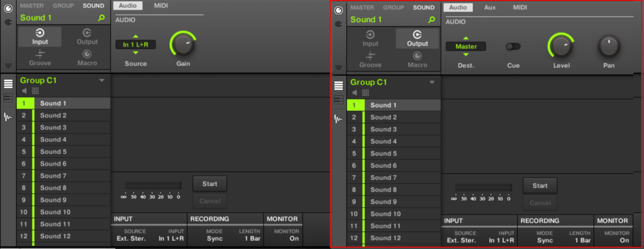Open Output properties in the left panel
The image size is (644, 249).
[87, 37]
